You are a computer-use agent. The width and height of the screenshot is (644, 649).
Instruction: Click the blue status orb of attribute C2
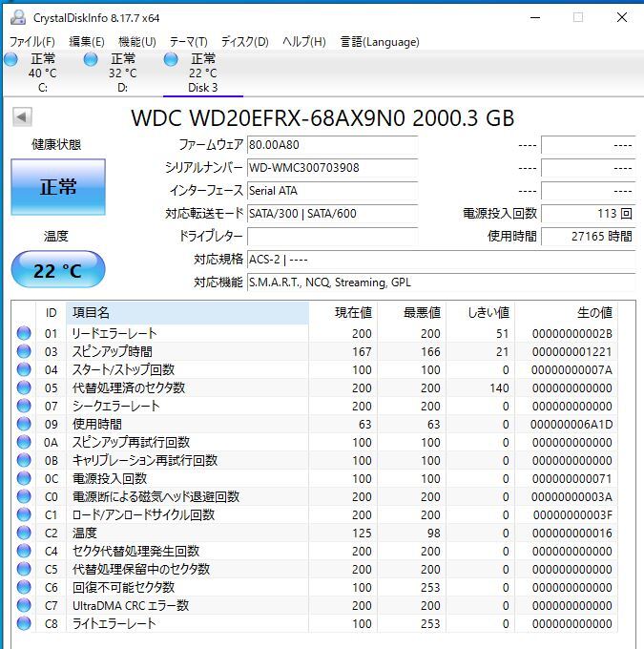24,533
